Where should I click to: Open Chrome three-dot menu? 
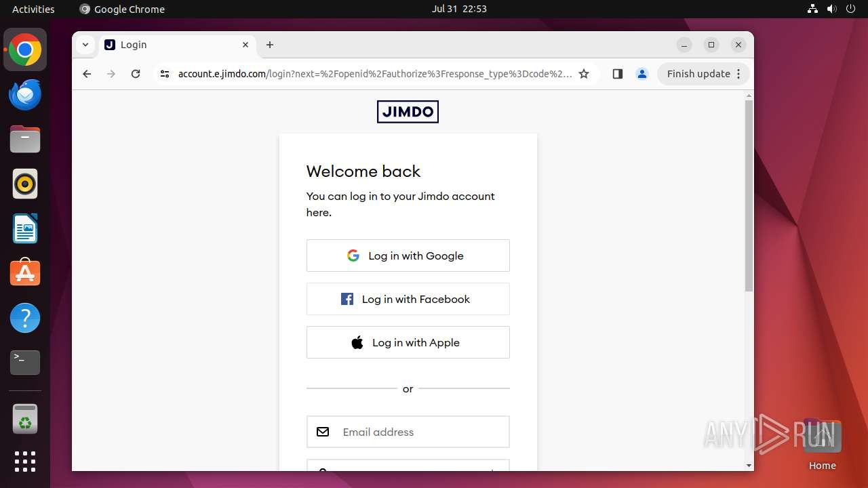[739, 74]
